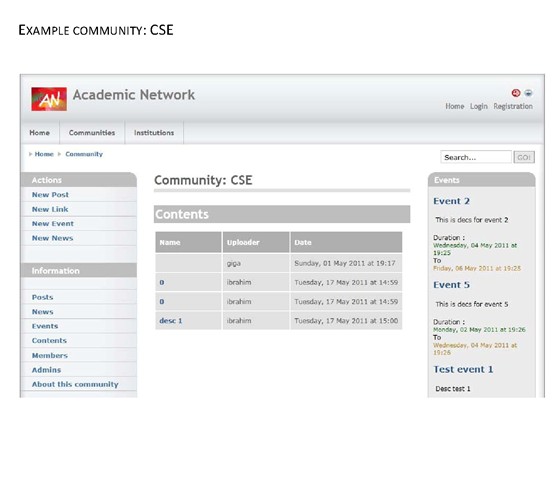This screenshot has height=480, width=560.
Task: Open Posts in the Information panel
Action: coord(42,297)
